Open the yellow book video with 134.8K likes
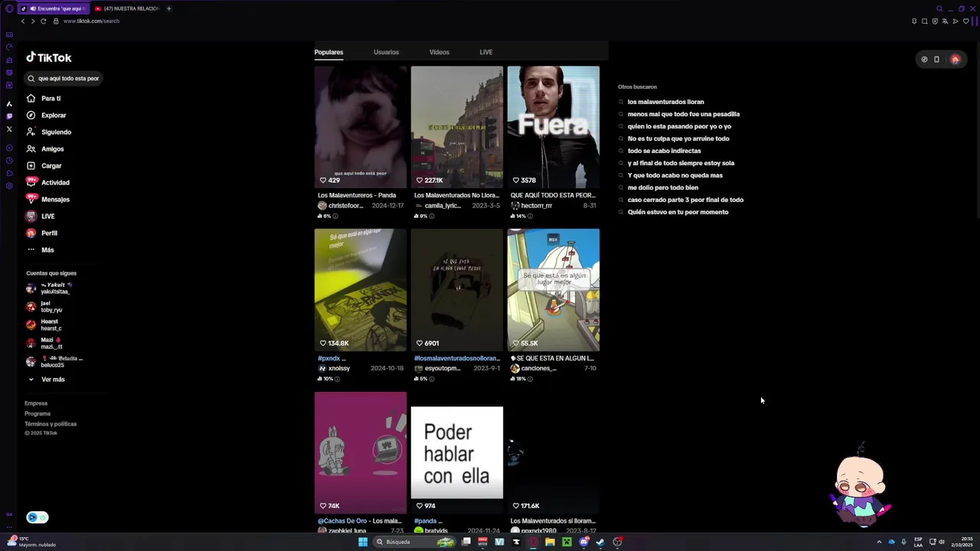This screenshot has height=551, width=980. [x=360, y=290]
